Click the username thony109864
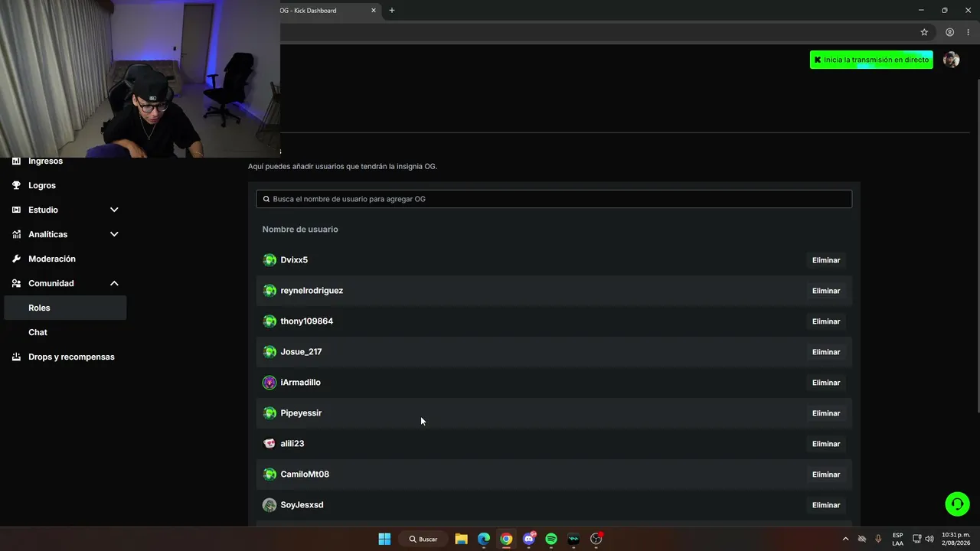 pyautogui.click(x=306, y=321)
